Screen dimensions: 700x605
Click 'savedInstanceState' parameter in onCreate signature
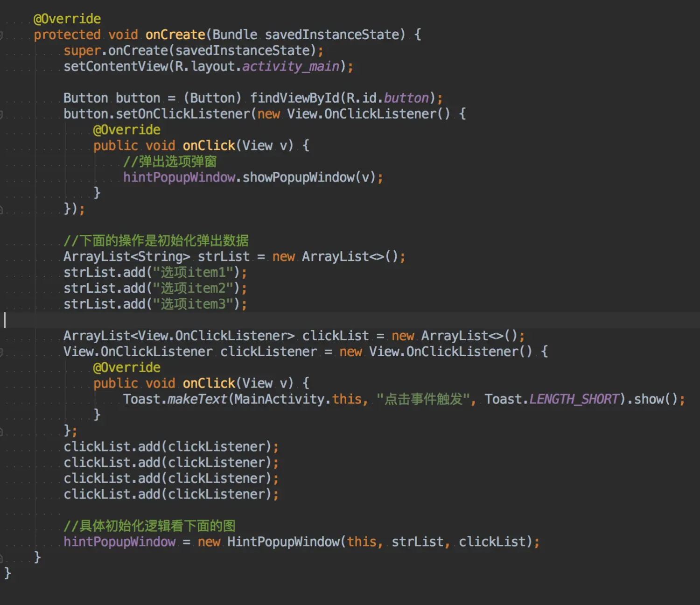[332, 35]
